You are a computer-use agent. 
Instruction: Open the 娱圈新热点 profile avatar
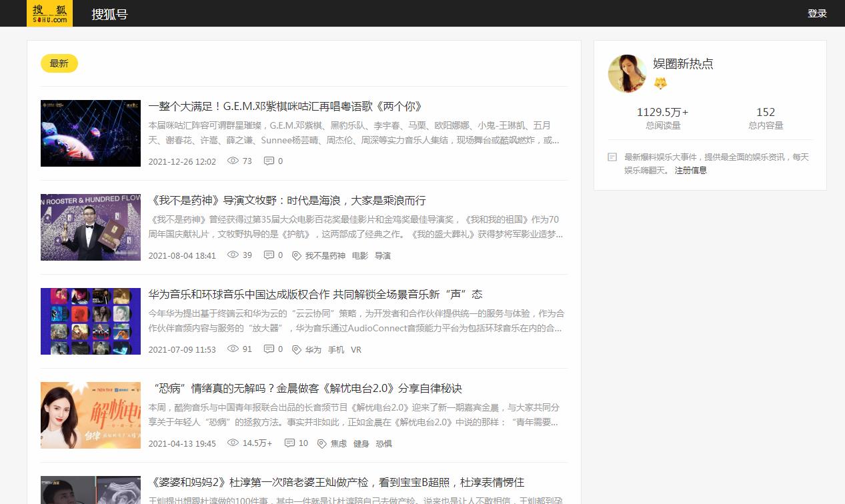[627, 73]
